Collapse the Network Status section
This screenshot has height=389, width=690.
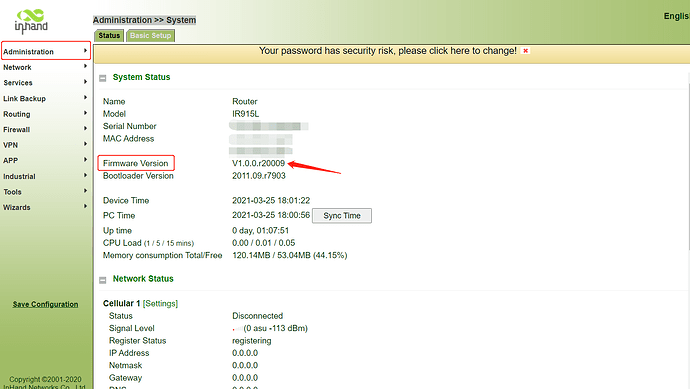tap(103, 280)
